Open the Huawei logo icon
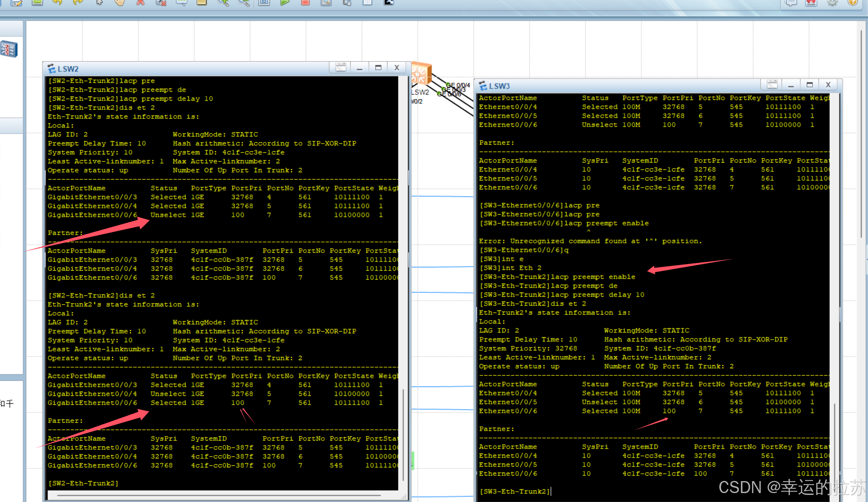868x502 pixels. click(x=811, y=2)
